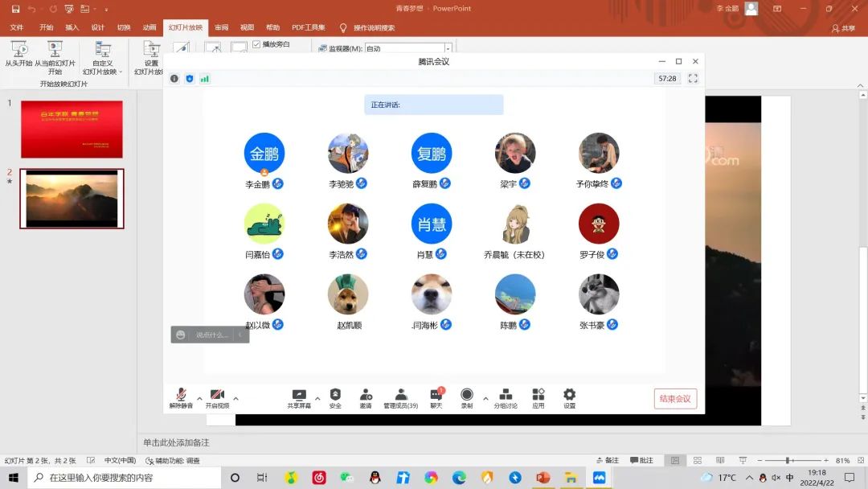
Task: Open the meeting 设置 settings icon
Action: (x=569, y=397)
